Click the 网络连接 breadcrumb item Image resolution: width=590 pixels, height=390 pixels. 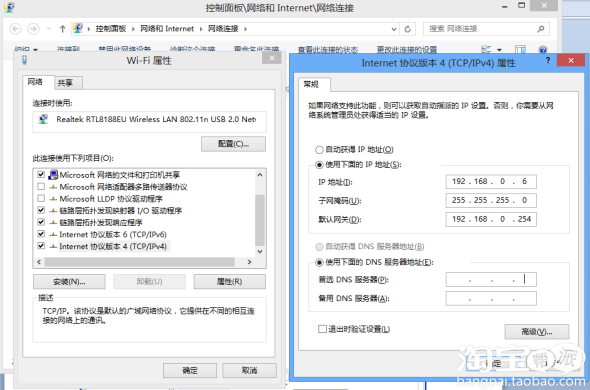pos(223,29)
